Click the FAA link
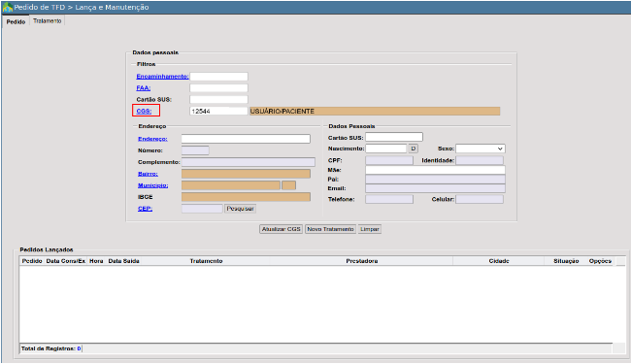The width and height of the screenshot is (631, 364). 144,88
